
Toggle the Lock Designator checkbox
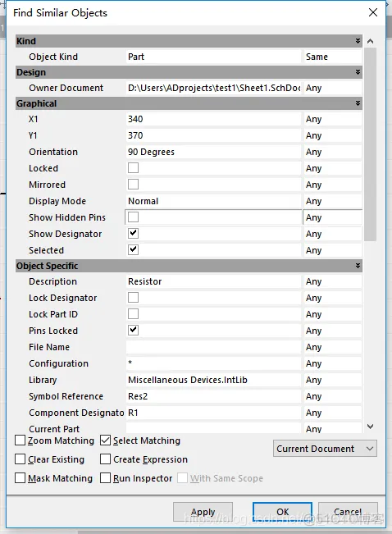(x=133, y=297)
